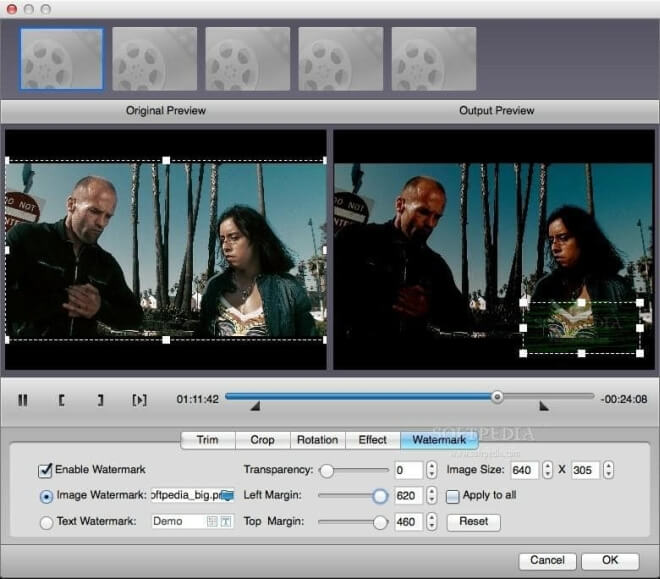Click the Left Margin field showing 620
Image resolution: width=660 pixels, height=579 pixels.
tap(408, 496)
